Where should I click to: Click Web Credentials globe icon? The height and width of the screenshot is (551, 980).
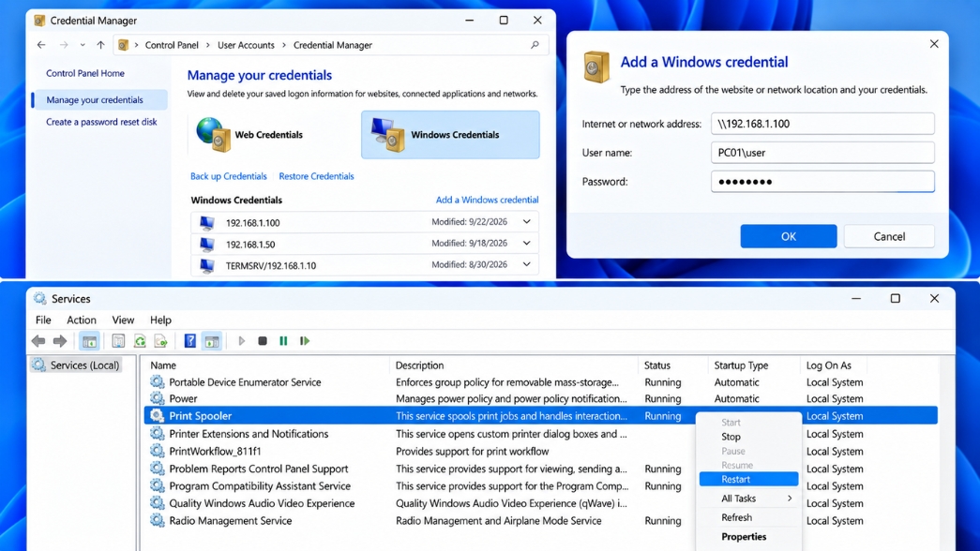point(213,134)
